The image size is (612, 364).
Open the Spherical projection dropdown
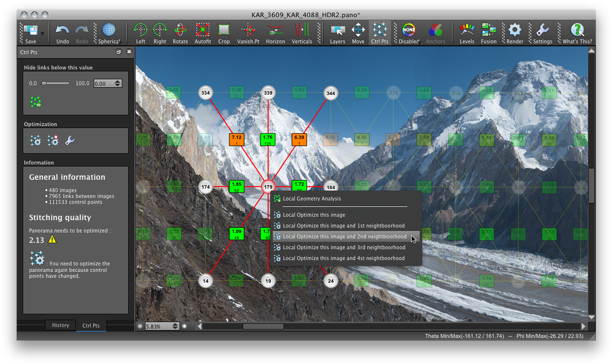[x=109, y=33]
